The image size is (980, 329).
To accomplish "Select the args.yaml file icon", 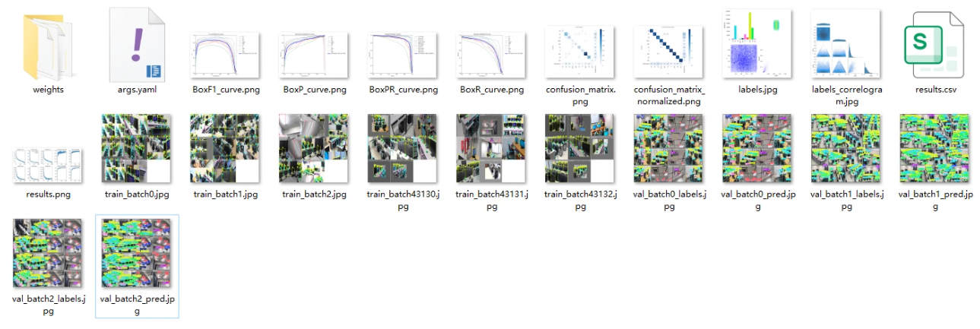I will pyautogui.click(x=137, y=44).
